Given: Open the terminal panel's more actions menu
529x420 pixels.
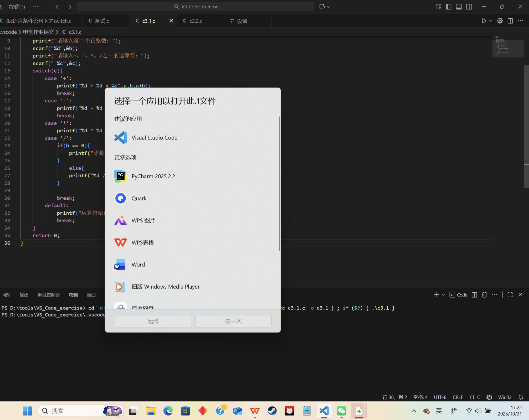Looking at the screenshot, I should [495, 295].
